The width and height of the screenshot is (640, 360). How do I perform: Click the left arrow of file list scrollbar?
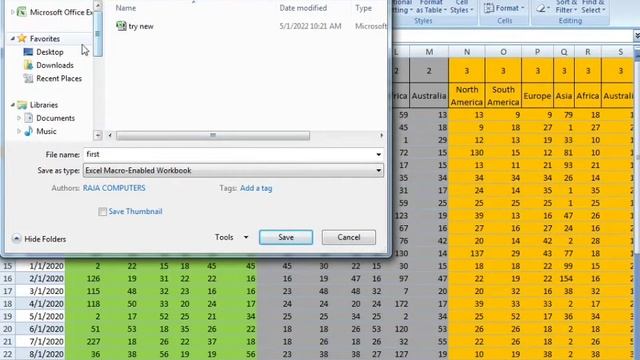pyautogui.click(x=110, y=135)
